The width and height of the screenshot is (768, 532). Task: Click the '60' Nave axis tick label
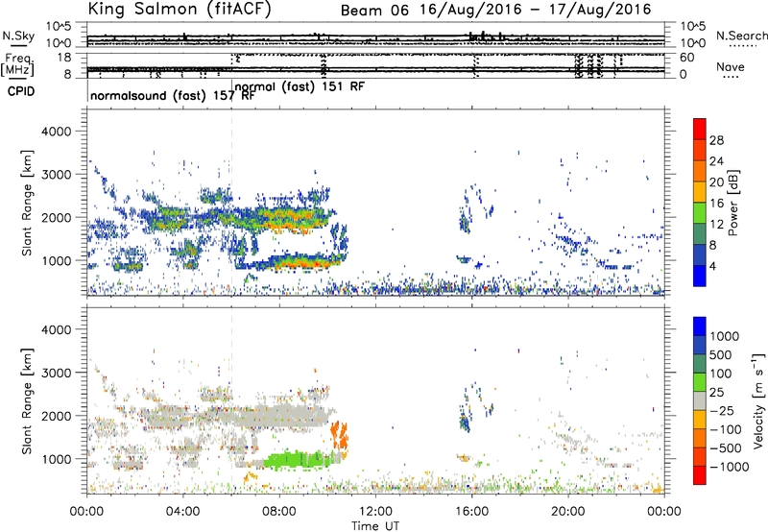686,58
